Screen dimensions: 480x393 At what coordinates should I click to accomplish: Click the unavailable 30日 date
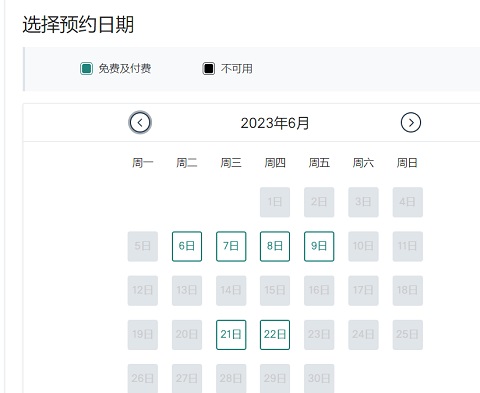click(319, 378)
